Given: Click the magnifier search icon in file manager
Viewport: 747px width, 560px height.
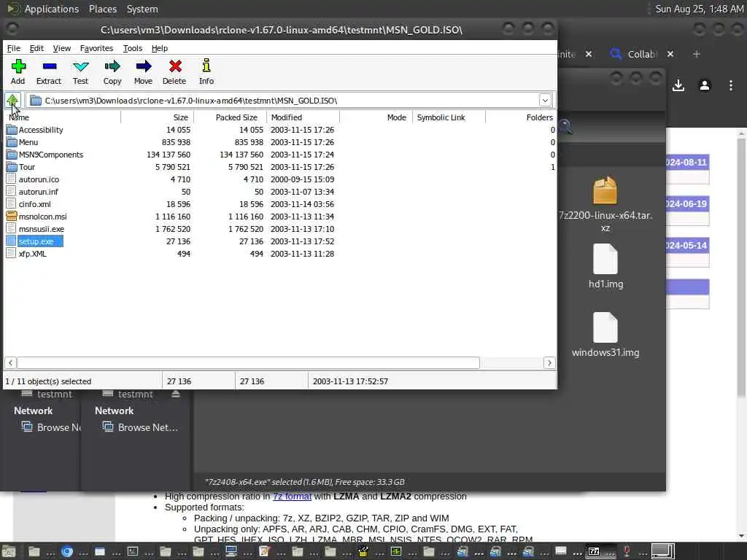Looking at the screenshot, I should (x=565, y=127).
